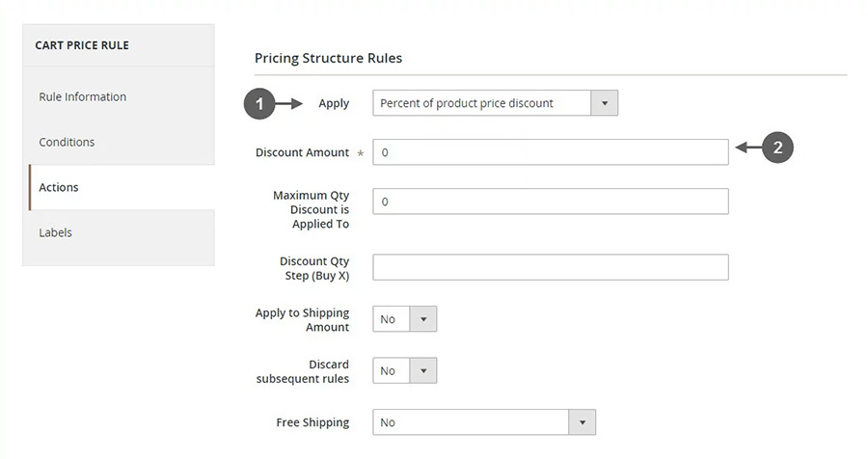Click the Discard subsequent rules label
The height and width of the screenshot is (459, 868).
pyautogui.click(x=303, y=371)
